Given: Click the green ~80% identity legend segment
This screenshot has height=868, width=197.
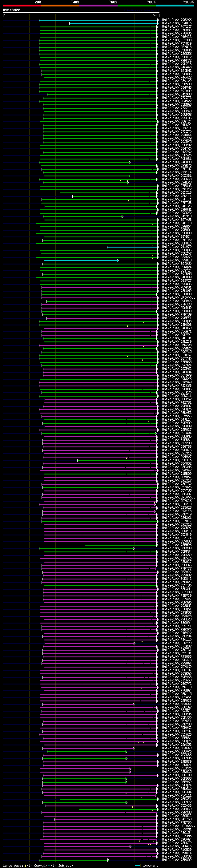Looking at the screenshot, I should [x=137, y=6].
